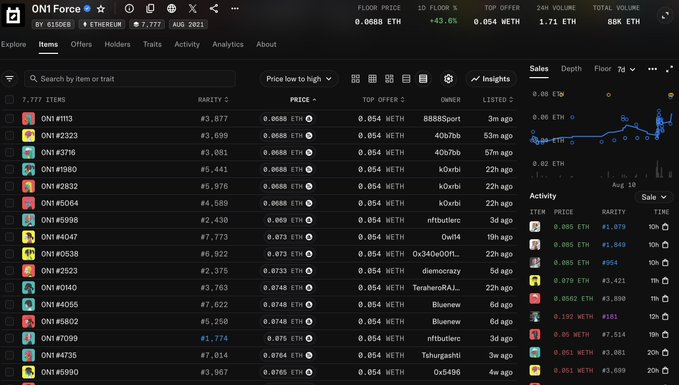Switch to the Offers tab

point(81,44)
